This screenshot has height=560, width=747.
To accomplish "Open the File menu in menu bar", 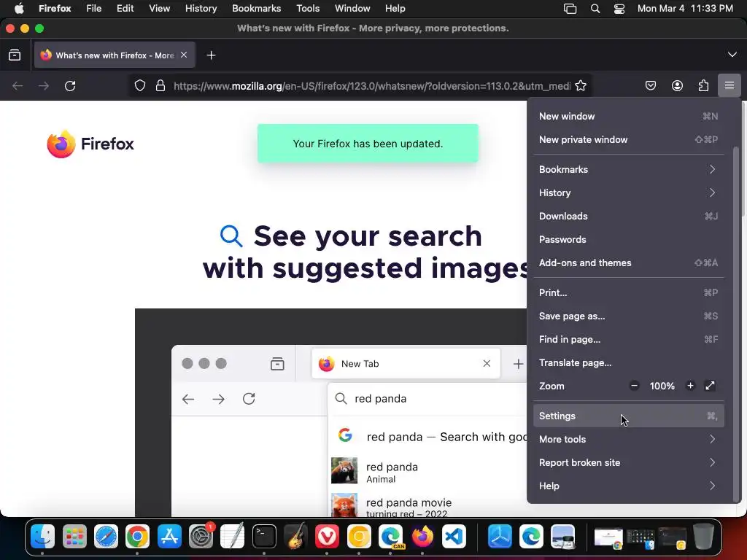I will point(94,9).
